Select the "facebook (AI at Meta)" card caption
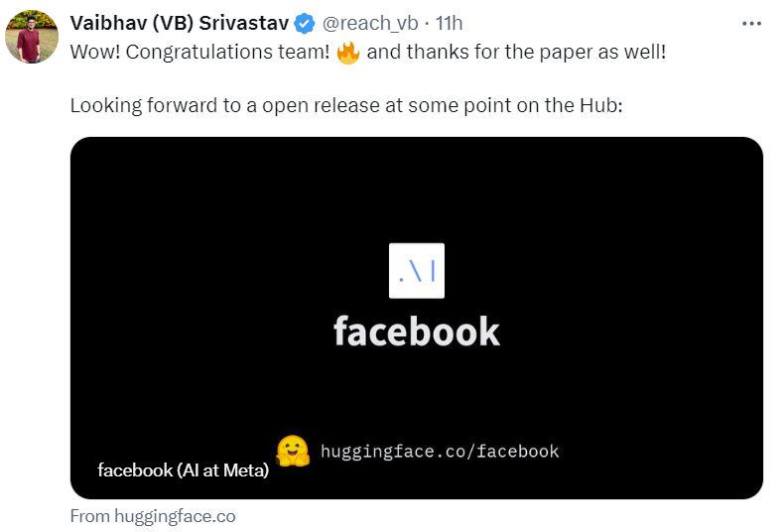Screen dimensions: 783x532 point(184,470)
